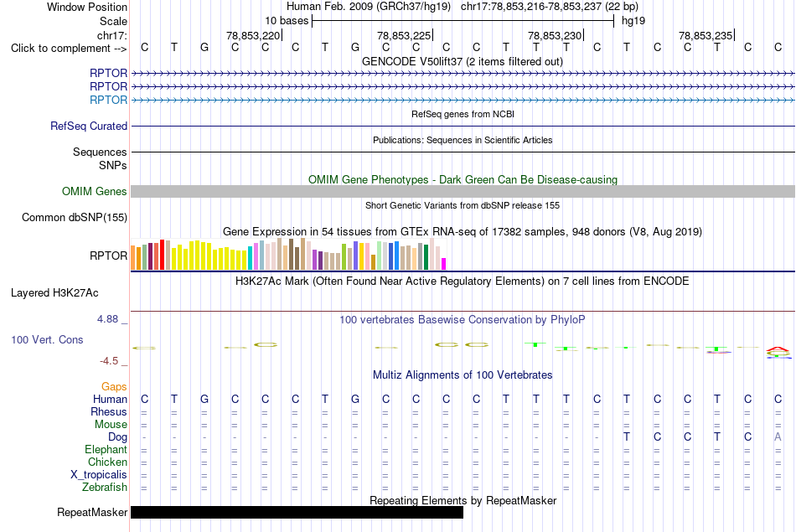Open the GTEx Gene Expression track title

(x=463, y=231)
